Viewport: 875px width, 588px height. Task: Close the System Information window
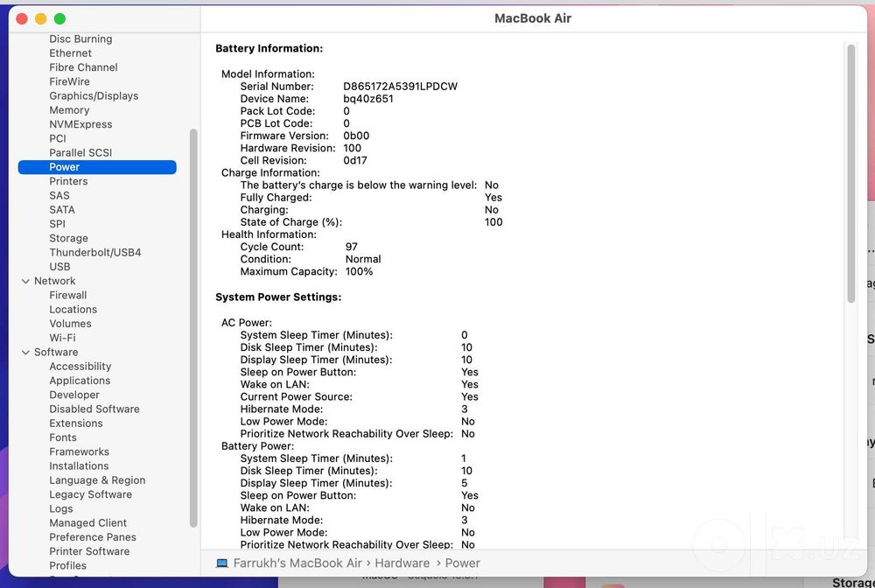(22, 19)
